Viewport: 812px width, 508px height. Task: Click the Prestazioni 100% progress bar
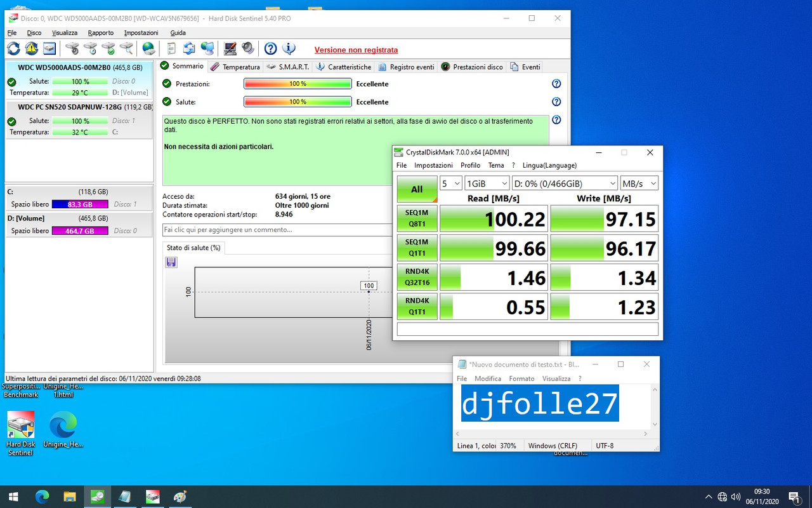point(297,83)
